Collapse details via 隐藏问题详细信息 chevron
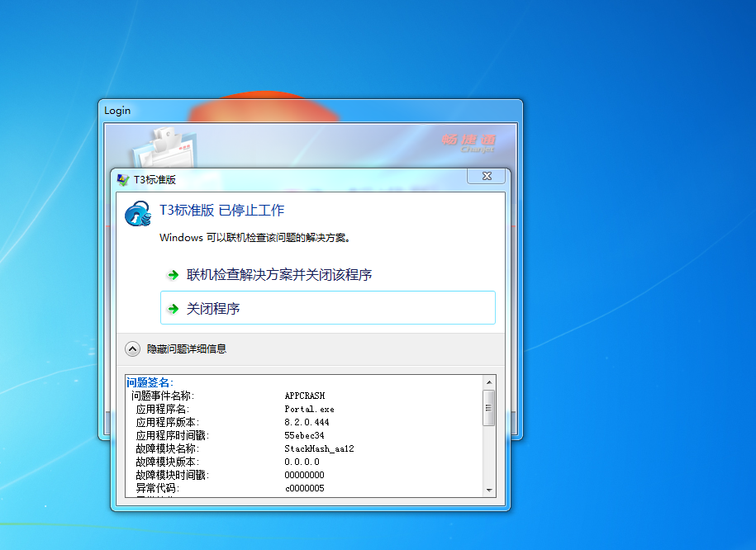The width and height of the screenshot is (756, 550). [132, 348]
